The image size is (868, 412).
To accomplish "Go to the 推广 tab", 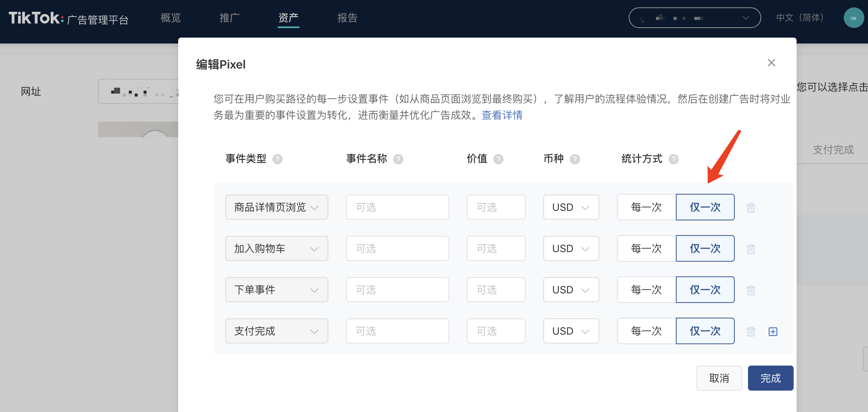I will coord(229,18).
